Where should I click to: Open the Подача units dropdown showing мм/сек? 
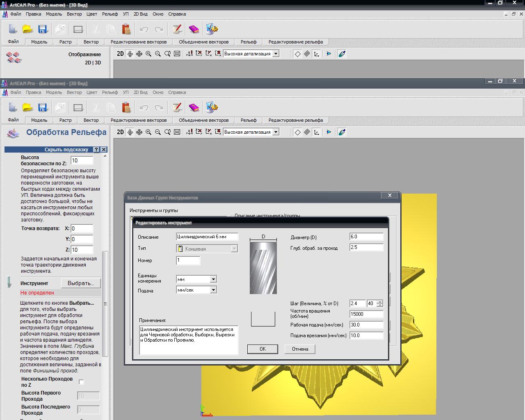tap(213, 290)
